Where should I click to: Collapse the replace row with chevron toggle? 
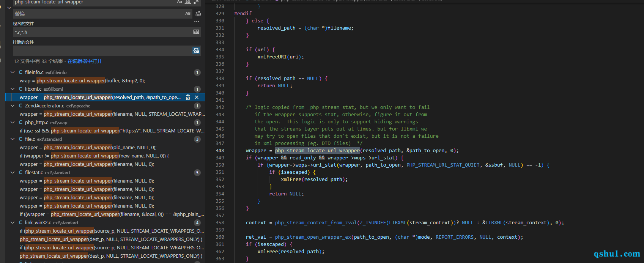pos(9,8)
